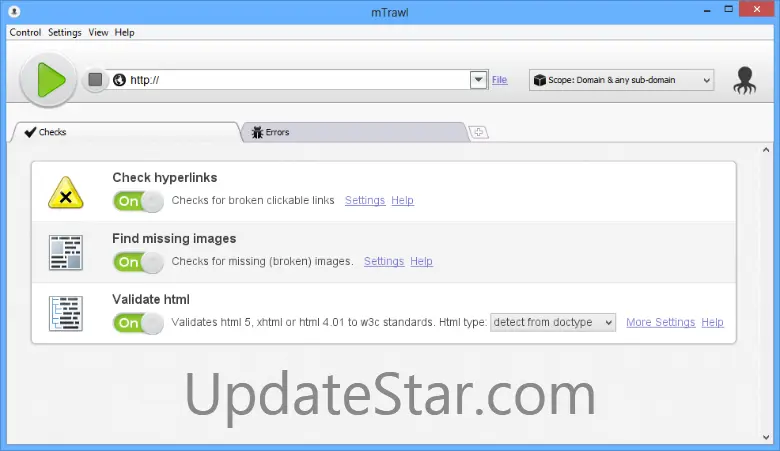Open Help link for Check hyperlinks
780x451 pixels.
pyautogui.click(x=402, y=200)
